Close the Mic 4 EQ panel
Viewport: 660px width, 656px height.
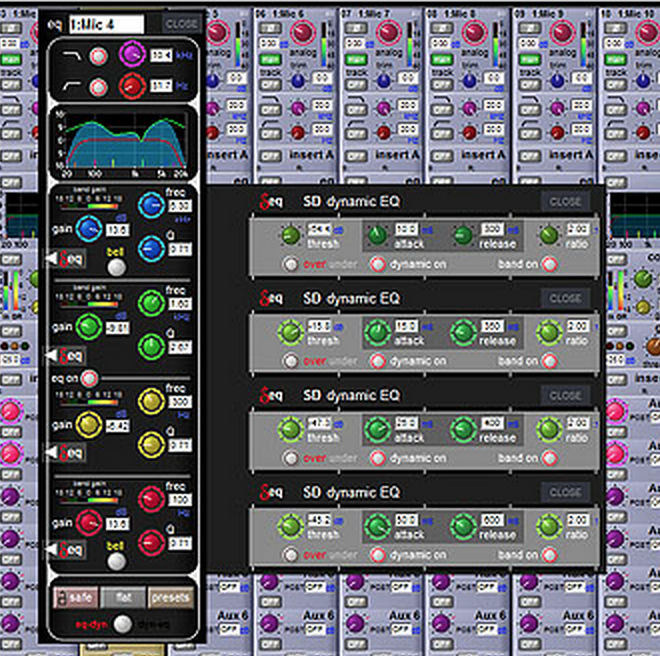181,24
